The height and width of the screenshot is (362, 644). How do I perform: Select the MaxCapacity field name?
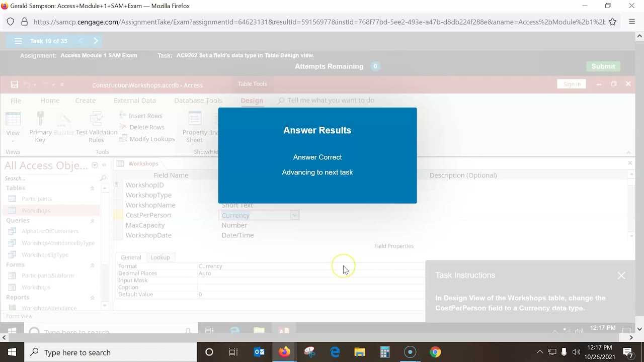(145, 225)
